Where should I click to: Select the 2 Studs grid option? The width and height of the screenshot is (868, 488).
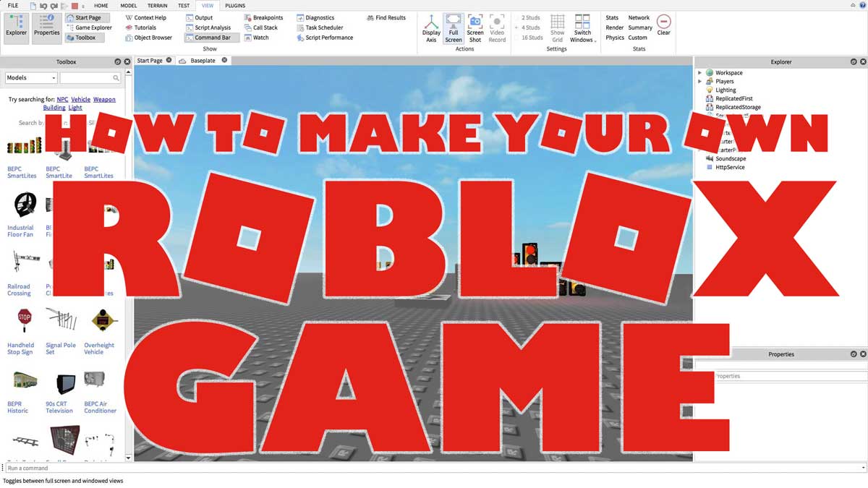pos(528,17)
